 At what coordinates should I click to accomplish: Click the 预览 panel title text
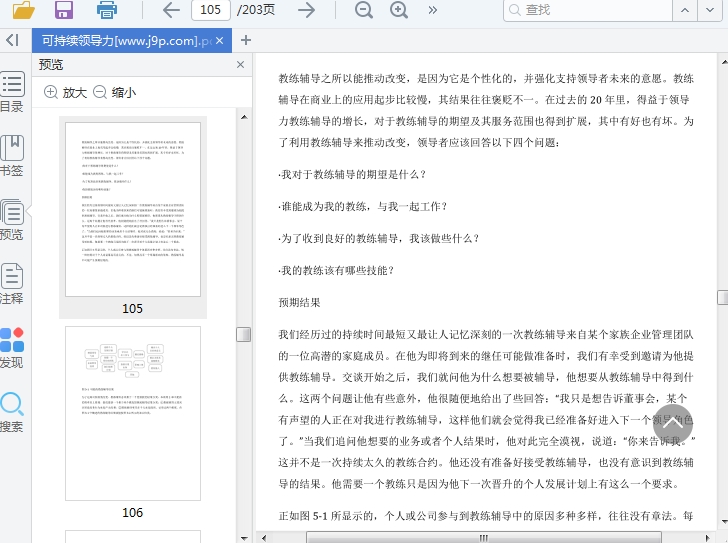pyautogui.click(x=51, y=65)
